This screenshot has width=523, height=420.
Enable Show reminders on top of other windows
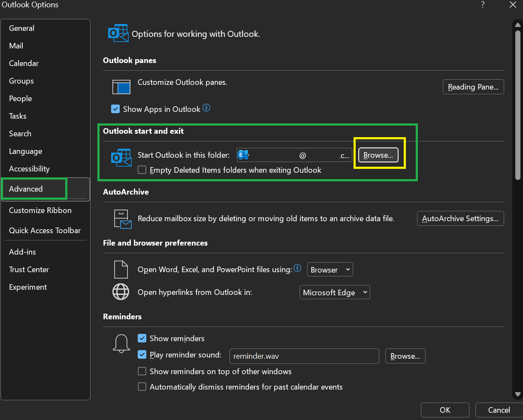pyautogui.click(x=142, y=371)
